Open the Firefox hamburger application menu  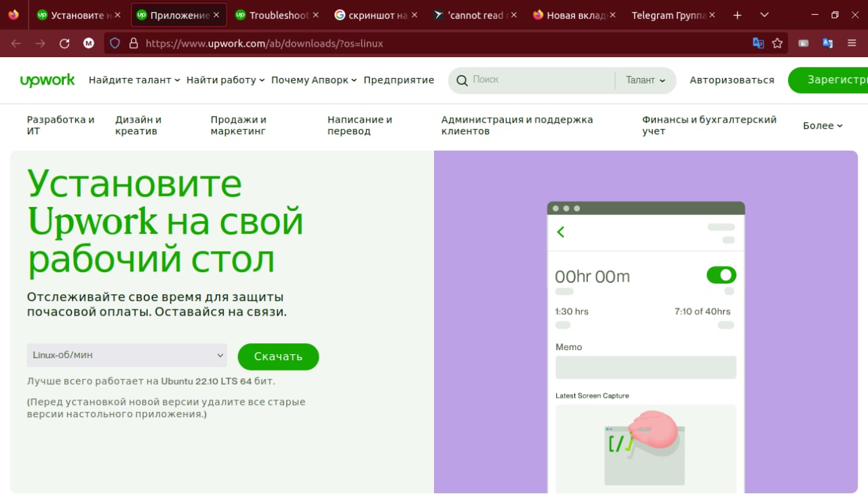(x=852, y=43)
